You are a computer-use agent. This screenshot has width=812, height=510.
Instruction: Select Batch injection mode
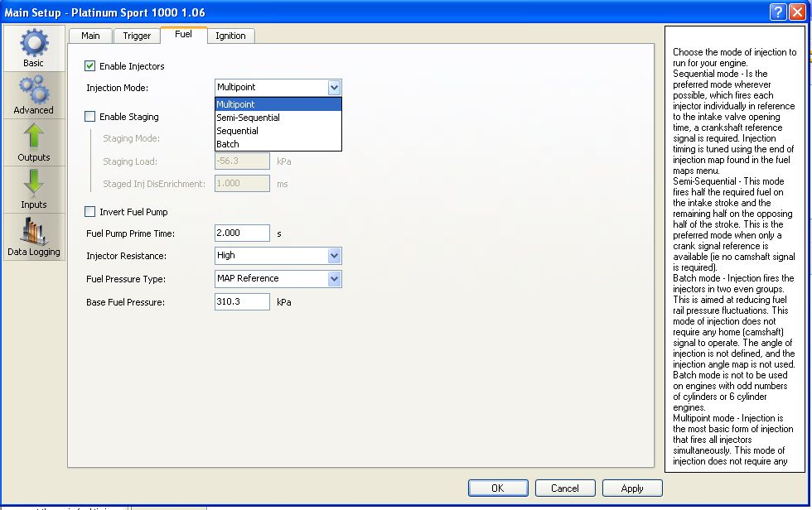[x=278, y=144]
